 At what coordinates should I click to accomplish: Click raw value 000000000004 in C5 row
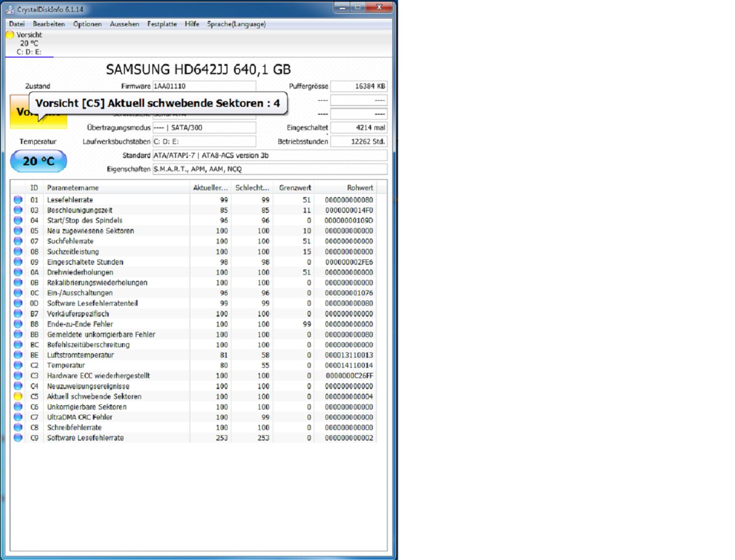pos(349,396)
